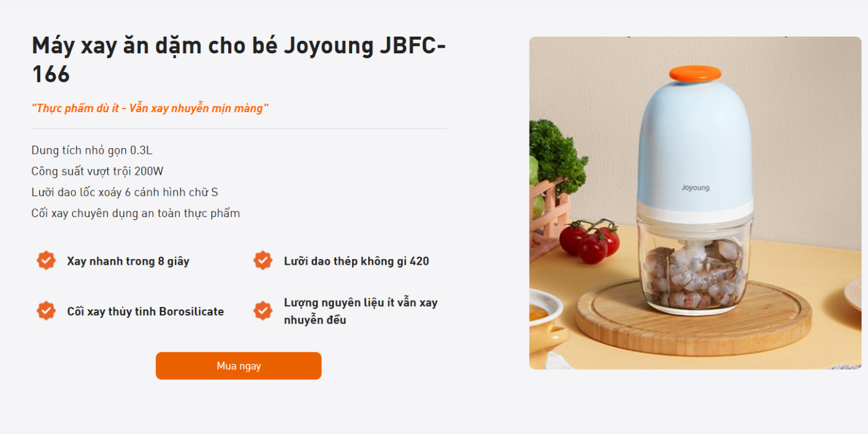Click the "Cối xay chuyên dụng an toàn" line

pyautogui.click(x=135, y=213)
